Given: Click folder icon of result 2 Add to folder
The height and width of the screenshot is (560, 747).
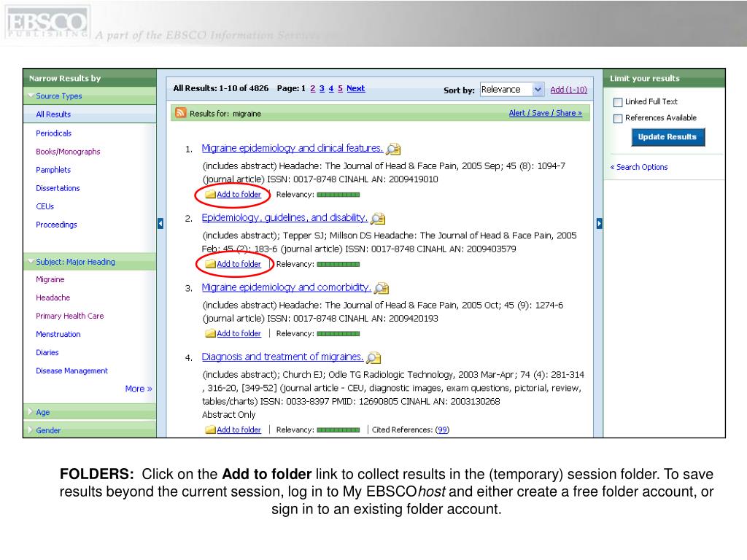Looking at the screenshot, I should [210, 264].
